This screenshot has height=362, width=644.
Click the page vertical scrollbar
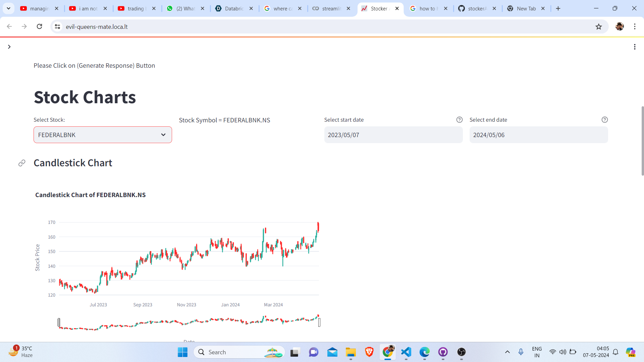coord(642,141)
